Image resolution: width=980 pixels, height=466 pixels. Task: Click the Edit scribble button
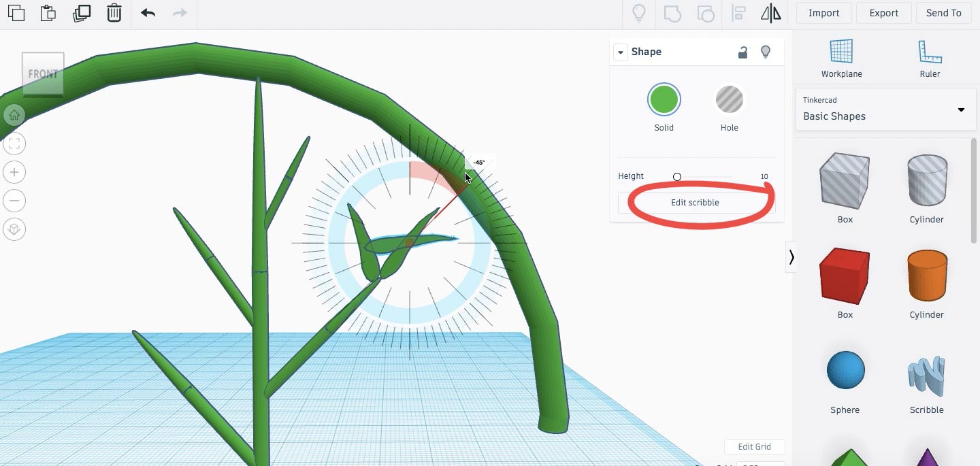695,203
